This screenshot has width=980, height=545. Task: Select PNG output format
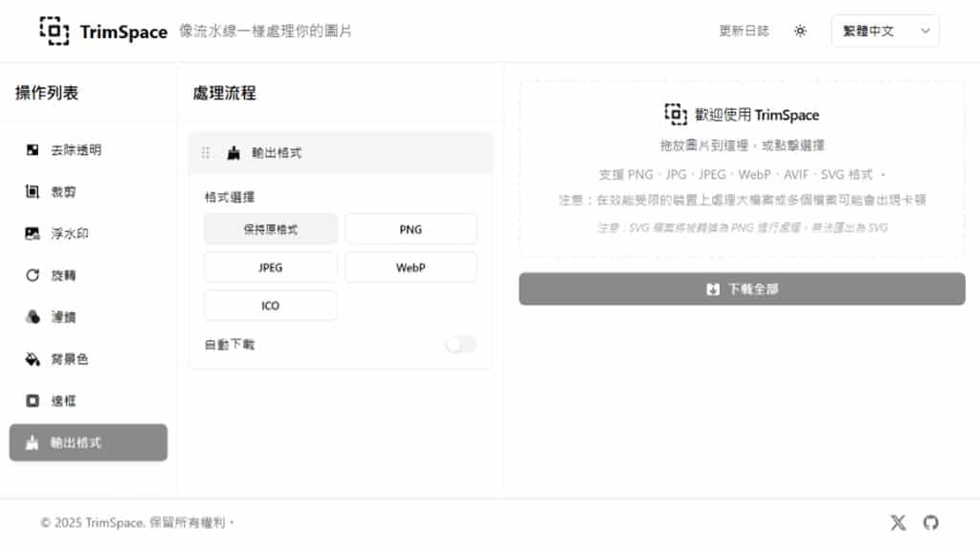click(x=411, y=229)
